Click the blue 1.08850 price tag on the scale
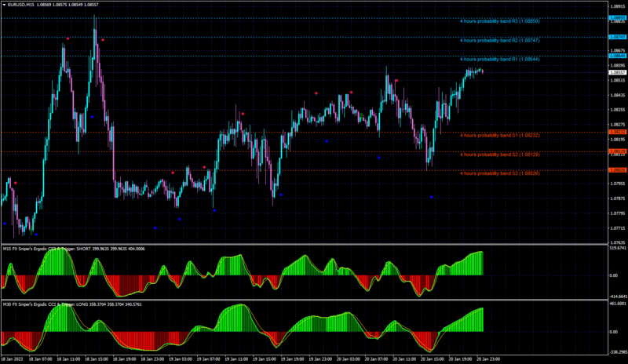This screenshot has height=364, width=628. 617,18
